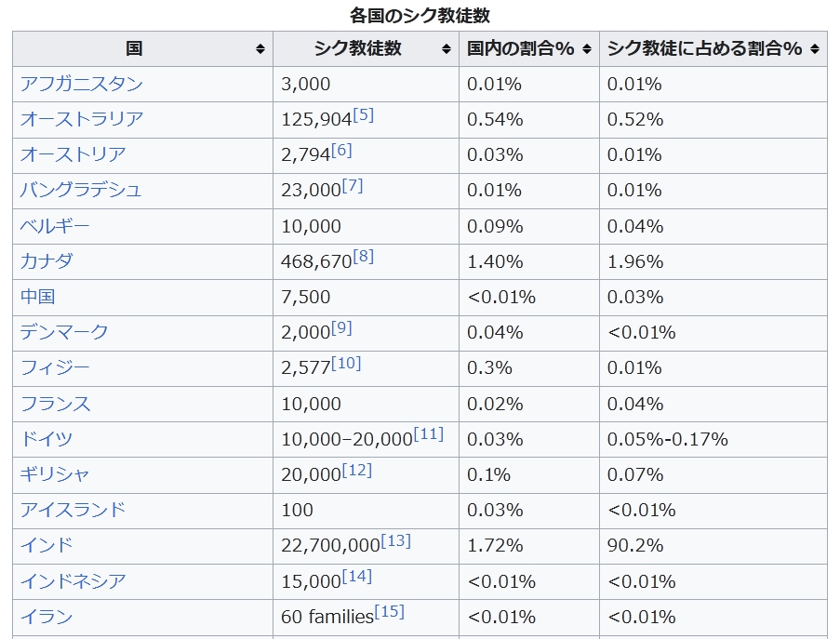The height and width of the screenshot is (639, 840).
Task: Open the オーストラリア country link
Action: 82,120
